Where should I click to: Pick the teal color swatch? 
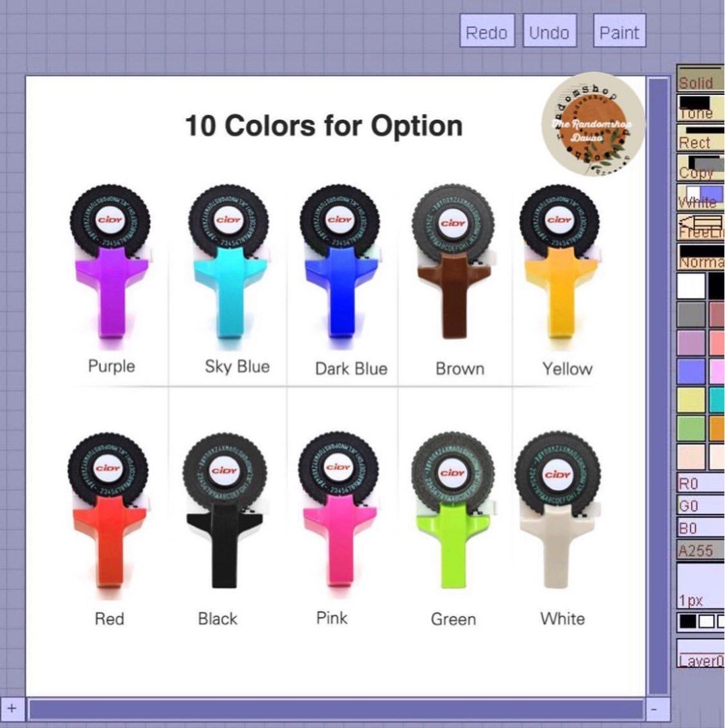(717, 400)
